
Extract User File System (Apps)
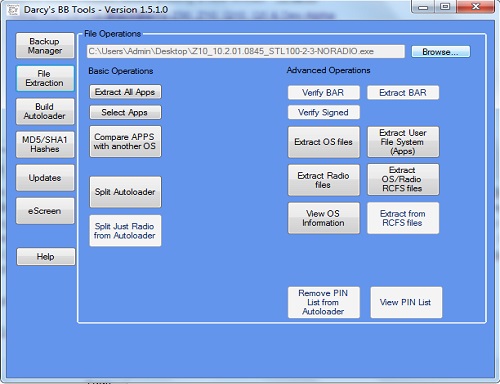pyautogui.click(x=403, y=142)
